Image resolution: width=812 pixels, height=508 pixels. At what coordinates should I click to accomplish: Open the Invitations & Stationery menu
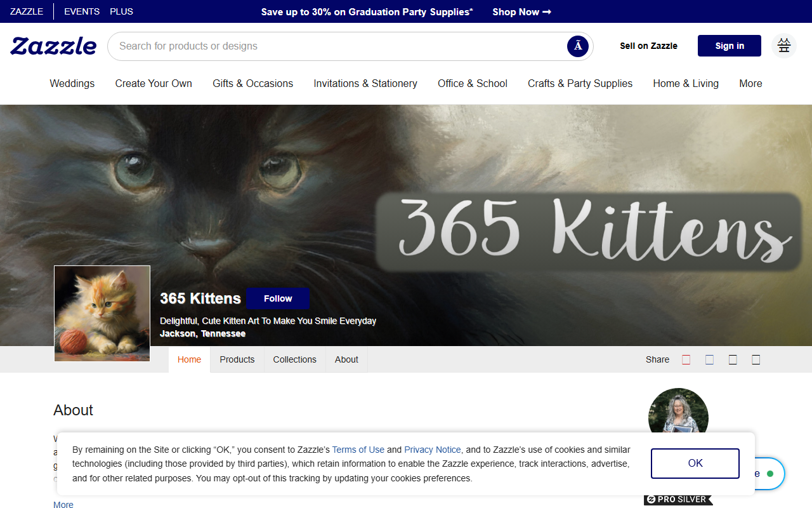365,83
